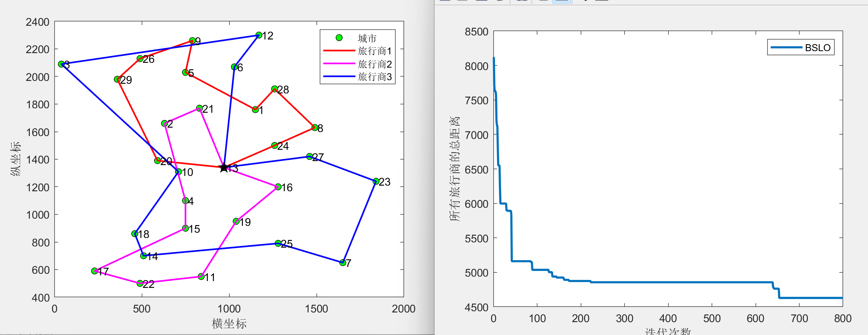The height and width of the screenshot is (335, 868).
Task: Click the city 22 green marker
Action: 140,283
